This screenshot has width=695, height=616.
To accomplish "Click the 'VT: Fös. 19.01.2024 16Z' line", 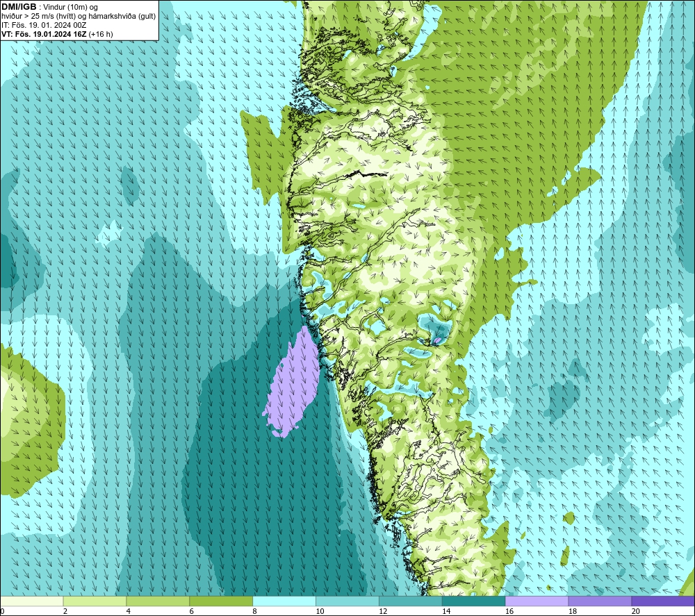I will (44, 34).
